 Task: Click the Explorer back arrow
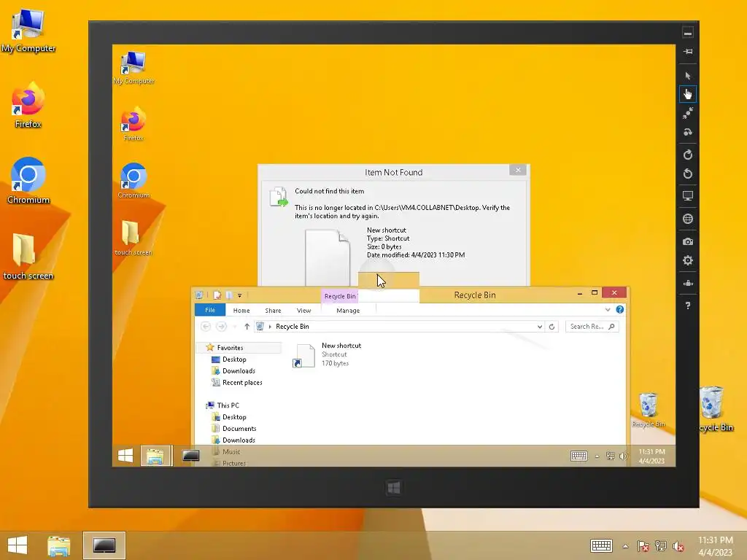(206, 327)
